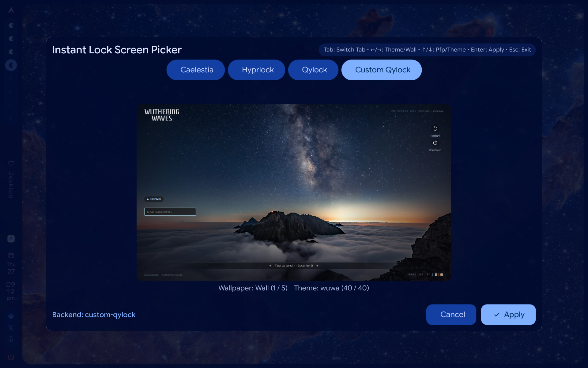Click the 'Wallpaper: Wall (1 / 5)' label
This screenshot has width=588, height=368.
tap(253, 288)
